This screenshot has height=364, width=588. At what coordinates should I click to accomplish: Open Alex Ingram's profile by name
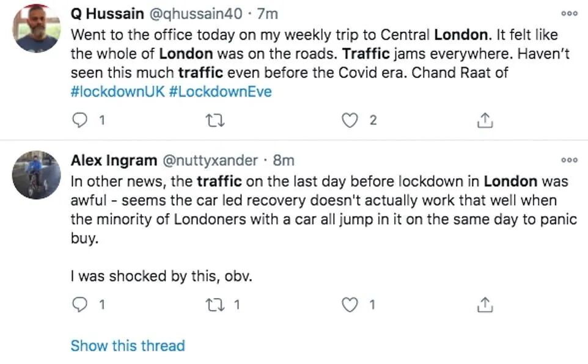pyautogui.click(x=114, y=161)
